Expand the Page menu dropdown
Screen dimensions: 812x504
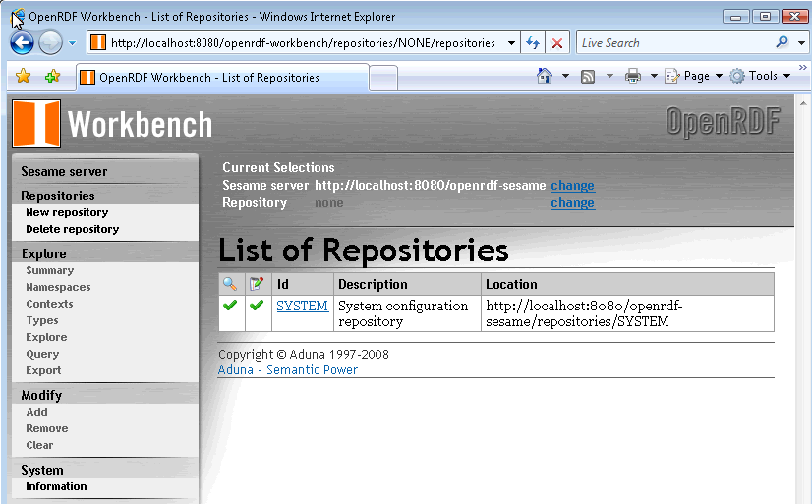(x=695, y=76)
